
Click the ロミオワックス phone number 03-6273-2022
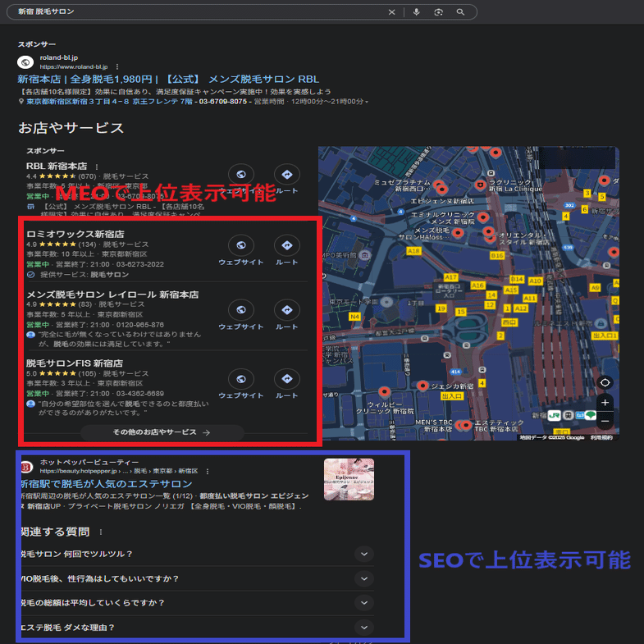click(140, 264)
